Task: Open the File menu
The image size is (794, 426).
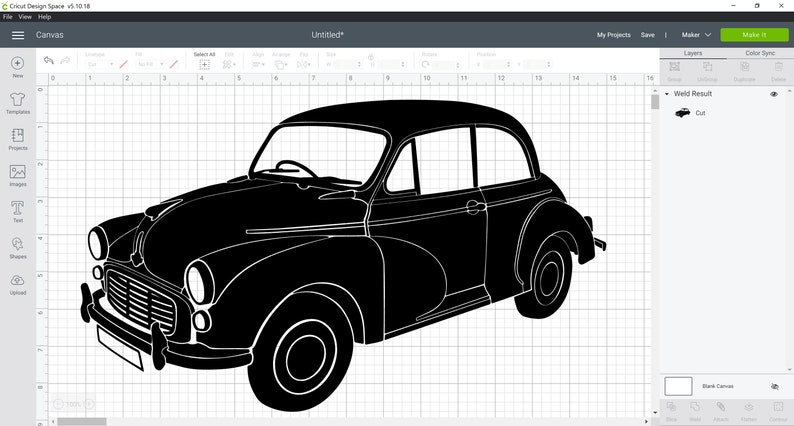Action: (x=8, y=17)
